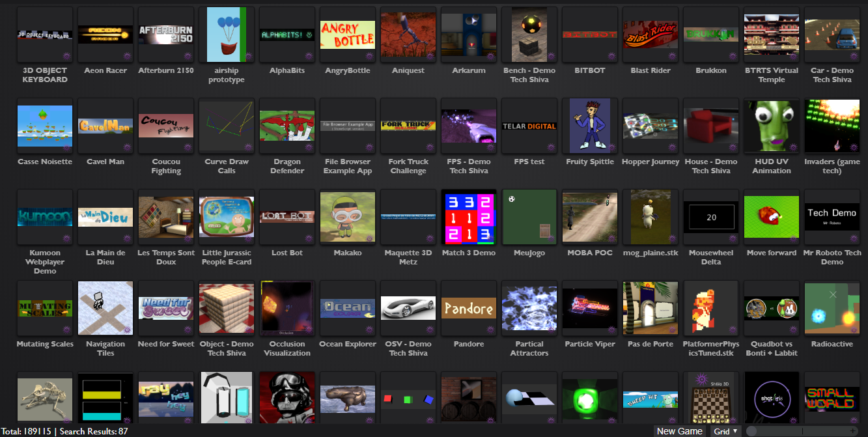Viewport: 868px width, 437px height.
Task: Open Invaders (game tech) thumbnail
Action: tap(832, 126)
